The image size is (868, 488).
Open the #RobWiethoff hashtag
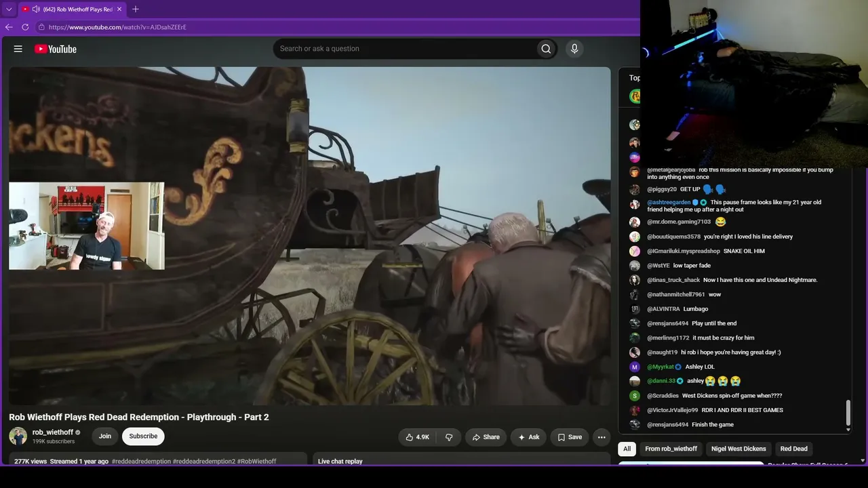click(257, 462)
